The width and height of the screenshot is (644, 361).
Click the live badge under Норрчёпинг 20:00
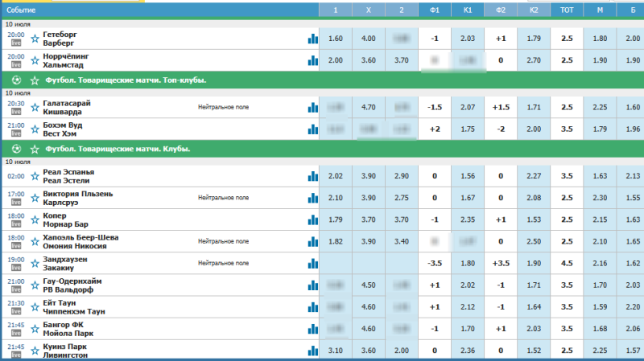point(15,64)
